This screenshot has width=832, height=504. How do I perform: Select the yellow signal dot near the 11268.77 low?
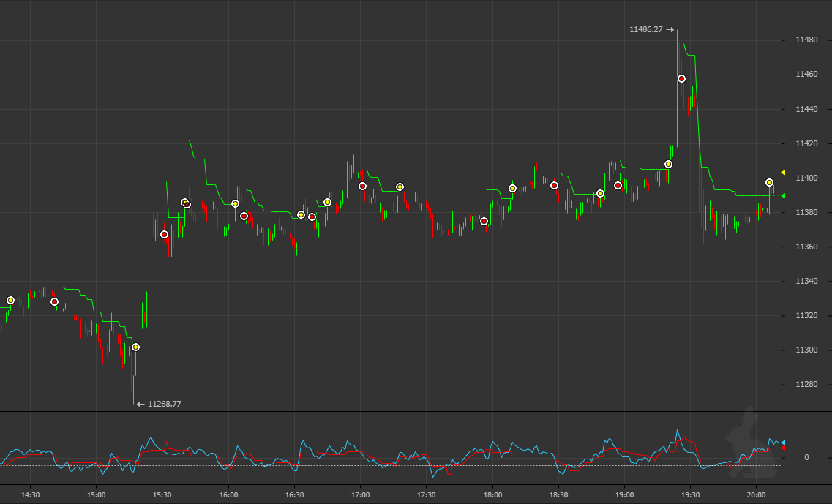[x=135, y=347]
